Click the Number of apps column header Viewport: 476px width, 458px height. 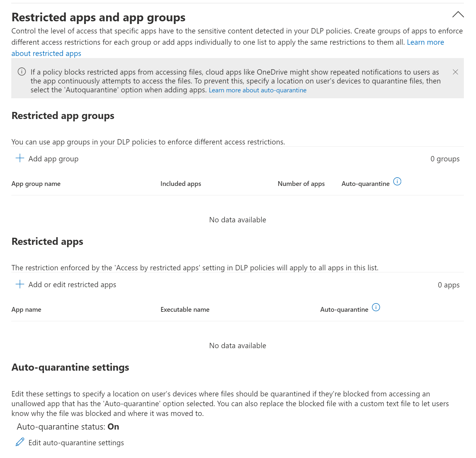301,184
